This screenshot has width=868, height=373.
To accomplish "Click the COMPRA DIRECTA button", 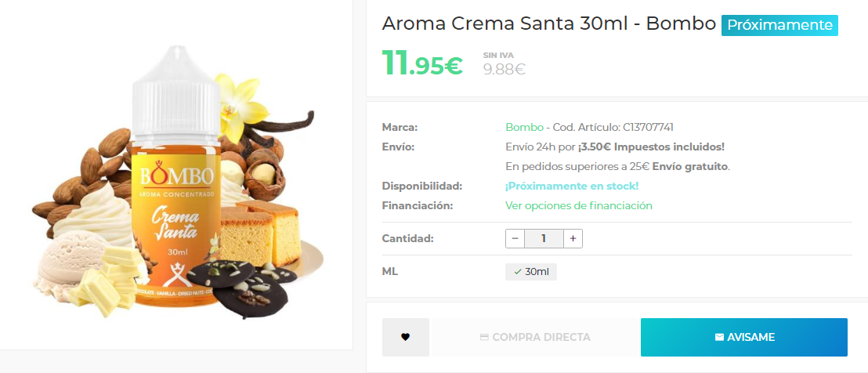I will pyautogui.click(x=535, y=337).
